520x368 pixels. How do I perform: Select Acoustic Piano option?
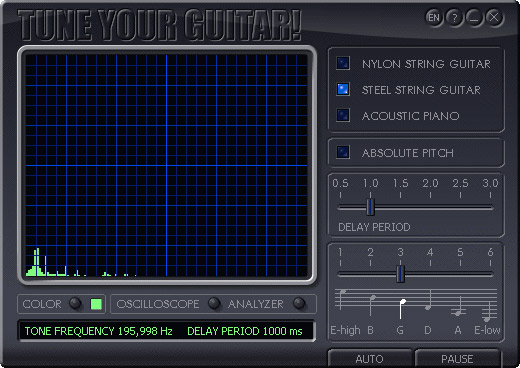(x=343, y=115)
